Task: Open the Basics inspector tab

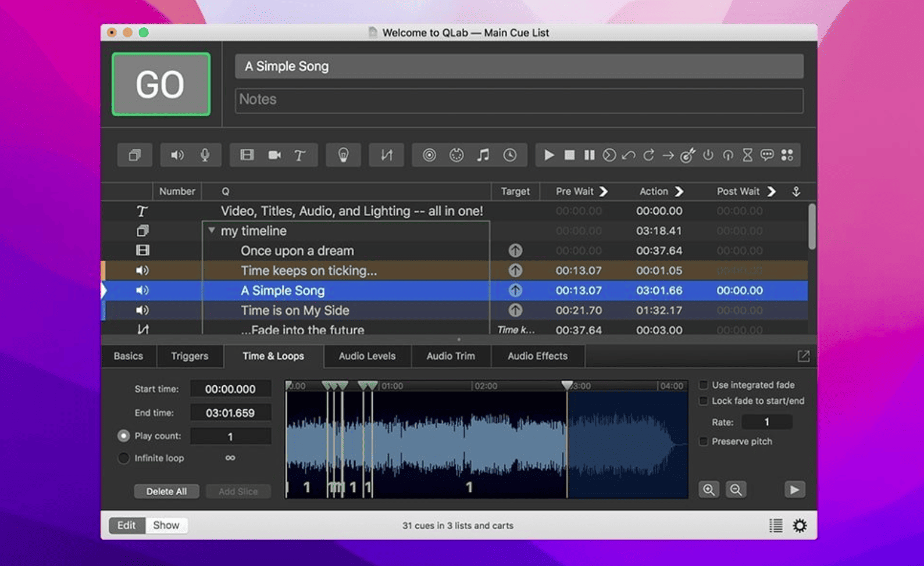Action: [129, 356]
